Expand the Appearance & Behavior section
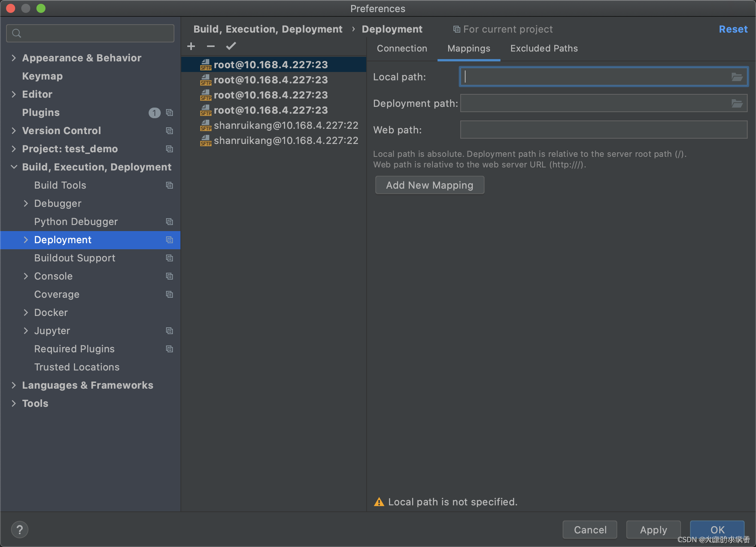The height and width of the screenshot is (547, 756). [x=14, y=58]
